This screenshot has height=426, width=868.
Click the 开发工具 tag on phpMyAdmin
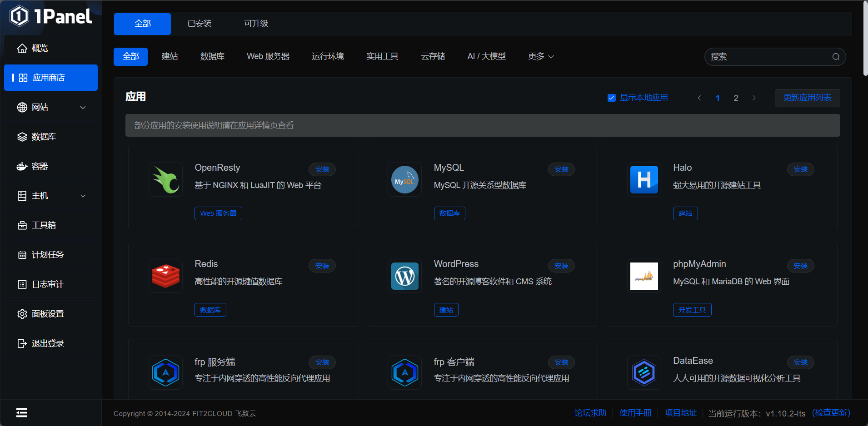pos(692,310)
